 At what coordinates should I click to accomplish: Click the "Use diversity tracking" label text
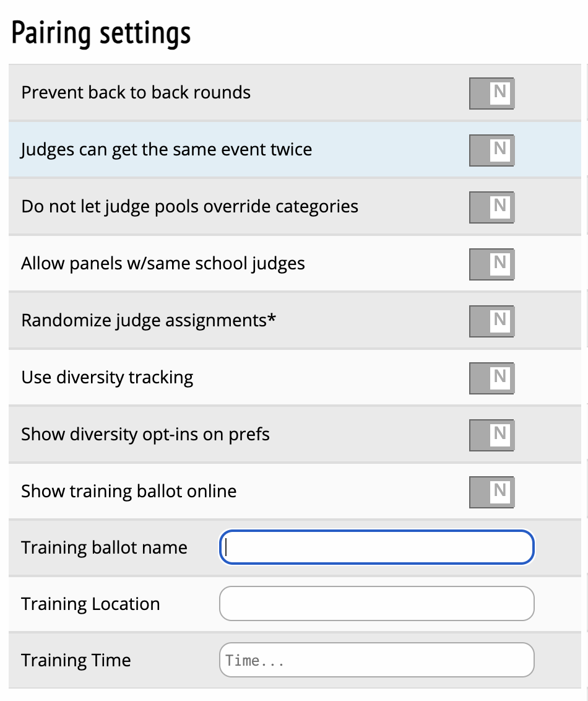pos(107,378)
